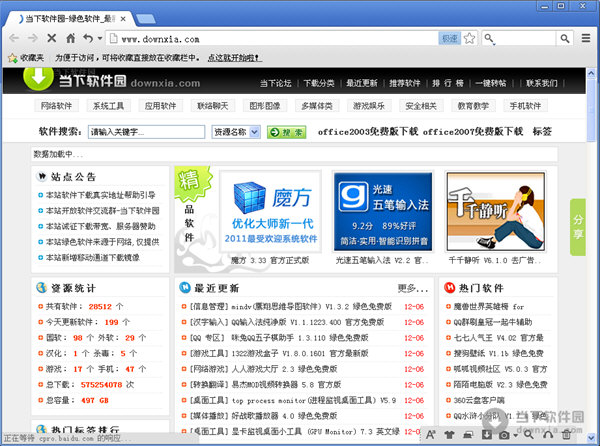Open the 千千静听 thumbnail

click(x=496, y=212)
